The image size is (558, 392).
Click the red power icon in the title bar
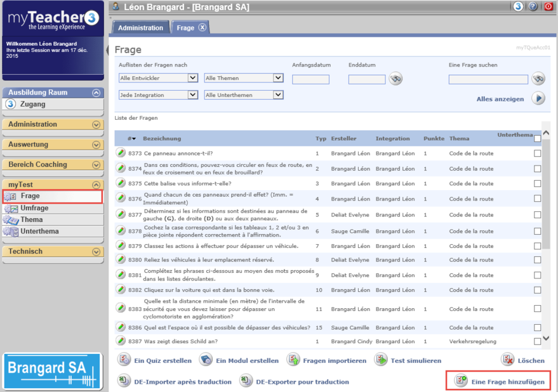pyautogui.click(x=548, y=7)
